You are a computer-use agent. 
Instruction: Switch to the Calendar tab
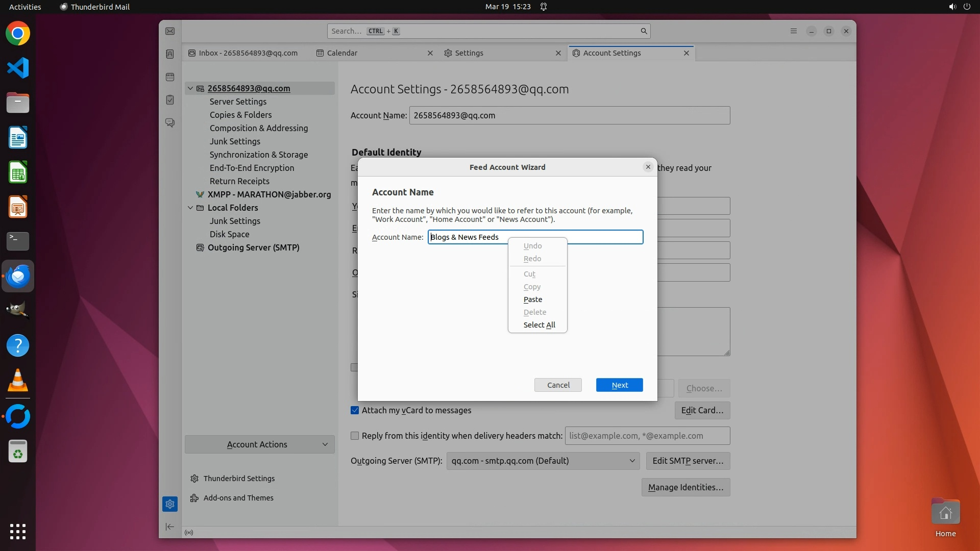(x=342, y=53)
